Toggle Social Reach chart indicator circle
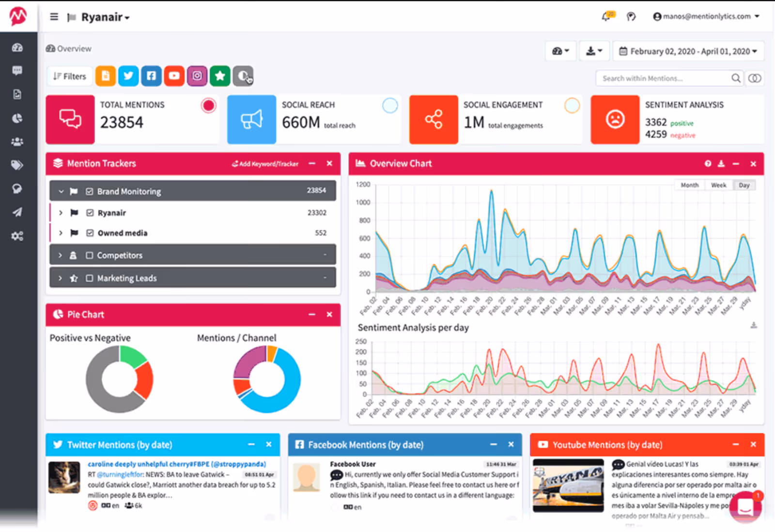 click(x=390, y=106)
